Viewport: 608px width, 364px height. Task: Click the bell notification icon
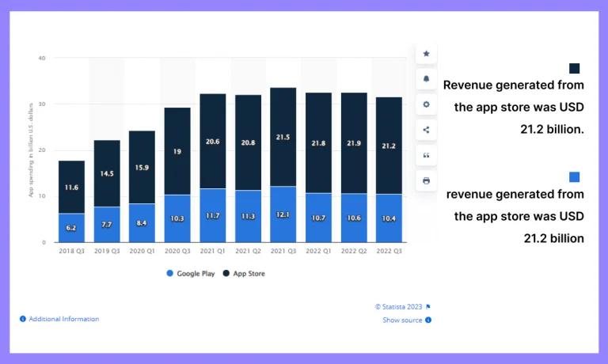[426, 79]
